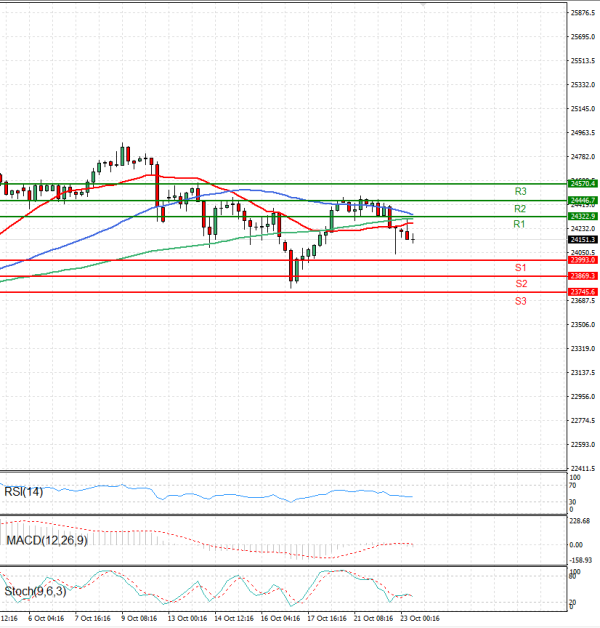Screen dimensions: 600x628
Task: Click the red 23993.0 price tag
Action: point(582,260)
